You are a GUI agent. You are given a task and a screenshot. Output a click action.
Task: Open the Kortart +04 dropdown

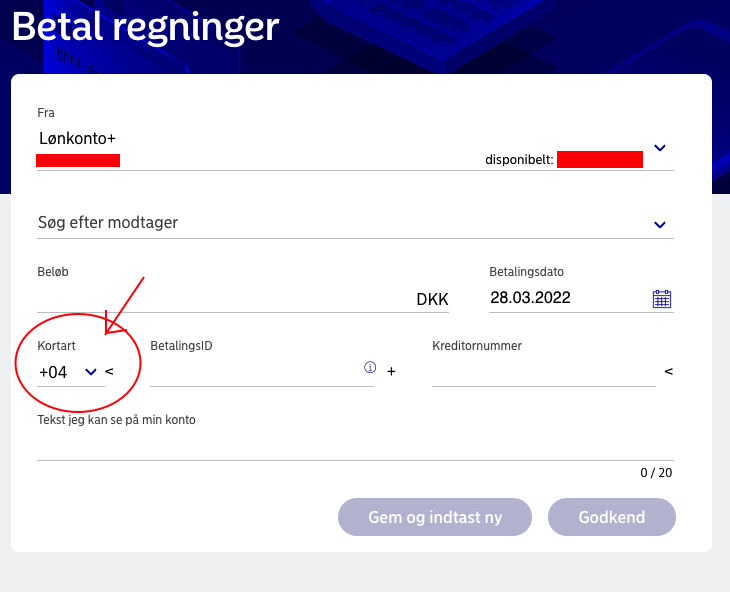point(71,372)
